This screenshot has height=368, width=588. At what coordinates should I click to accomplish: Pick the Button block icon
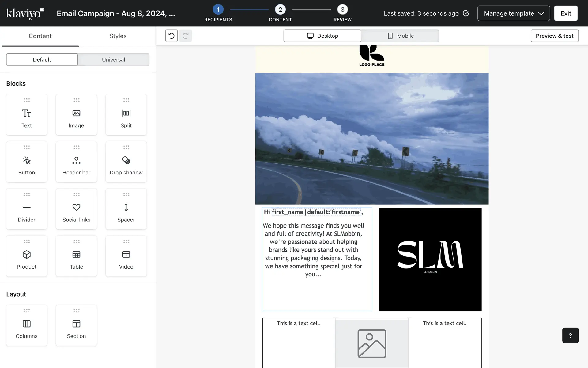coord(27,160)
